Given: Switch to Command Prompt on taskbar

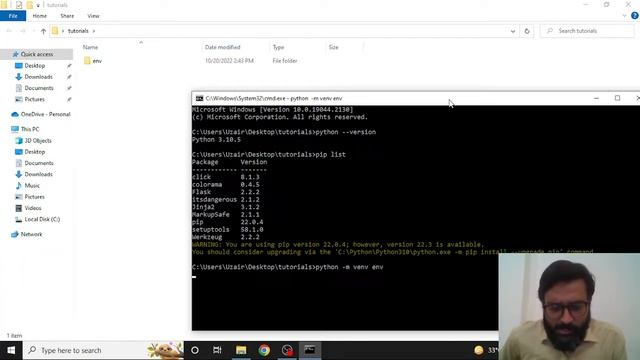Looking at the screenshot, I should 310,350.
